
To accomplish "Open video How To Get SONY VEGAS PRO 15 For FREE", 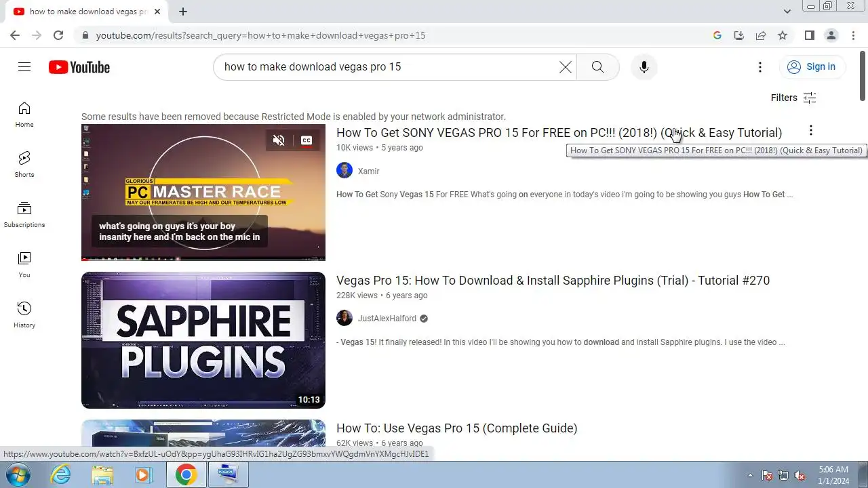I will pyautogui.click(x=559, y=132).
